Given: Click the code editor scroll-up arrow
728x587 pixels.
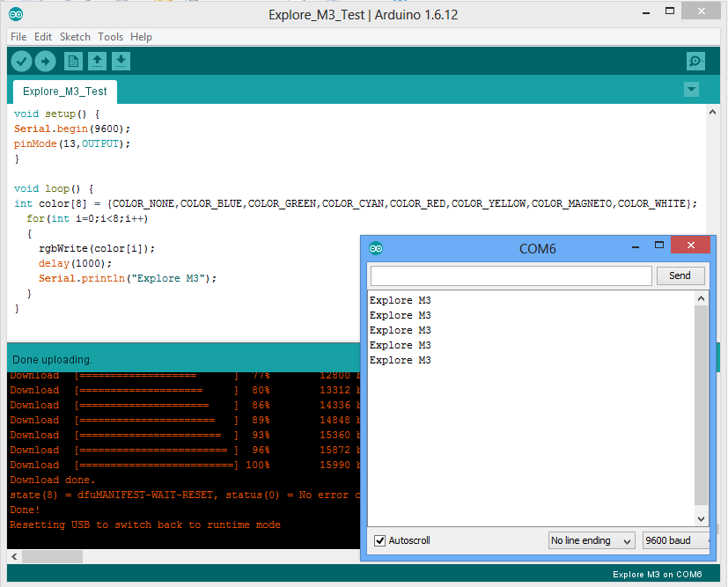Looking at the screenshot, I should coord(713,112).
